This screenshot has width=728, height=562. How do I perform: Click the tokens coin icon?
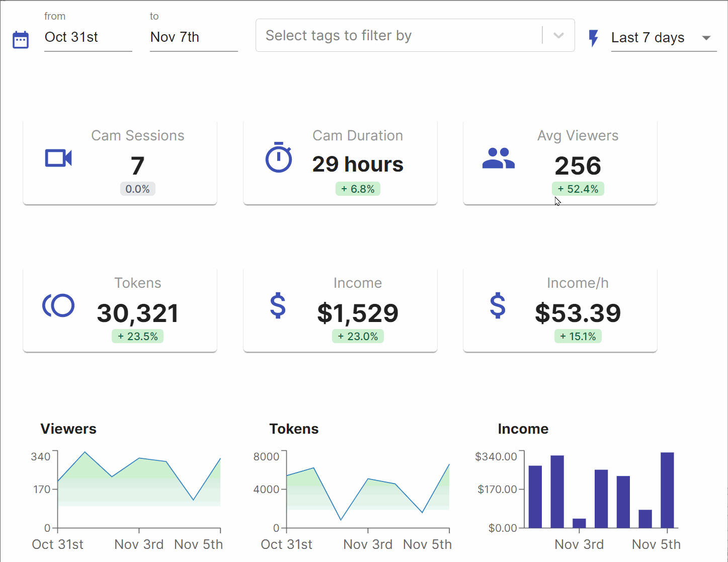click(58, 305)
